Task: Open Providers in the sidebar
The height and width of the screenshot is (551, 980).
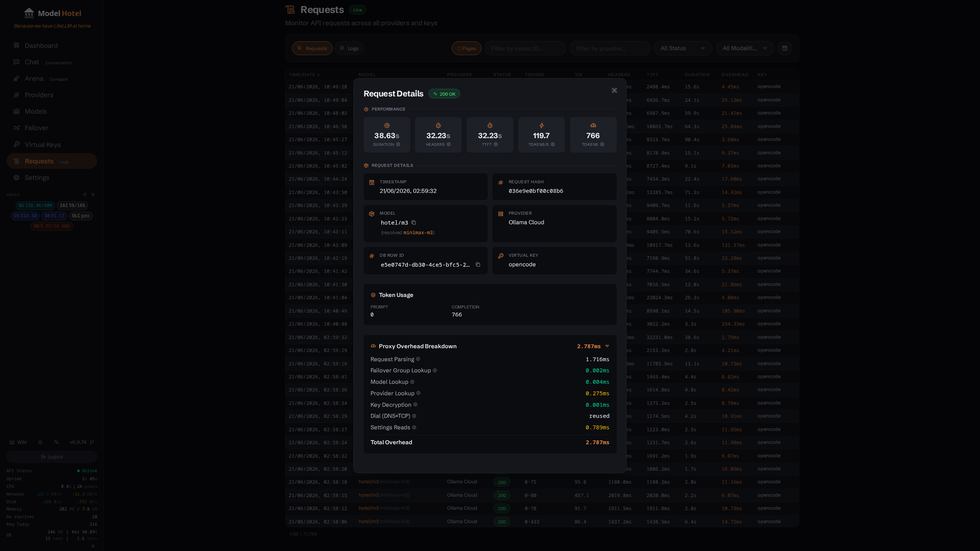Action: click(52, 95)
